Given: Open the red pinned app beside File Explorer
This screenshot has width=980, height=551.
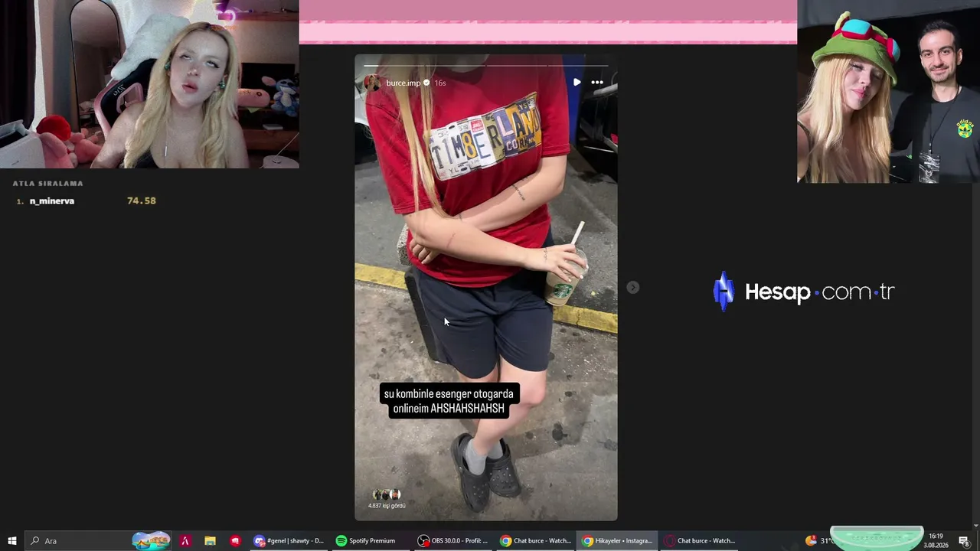Looking at the screenshot, I should click(x=235, y=541).
